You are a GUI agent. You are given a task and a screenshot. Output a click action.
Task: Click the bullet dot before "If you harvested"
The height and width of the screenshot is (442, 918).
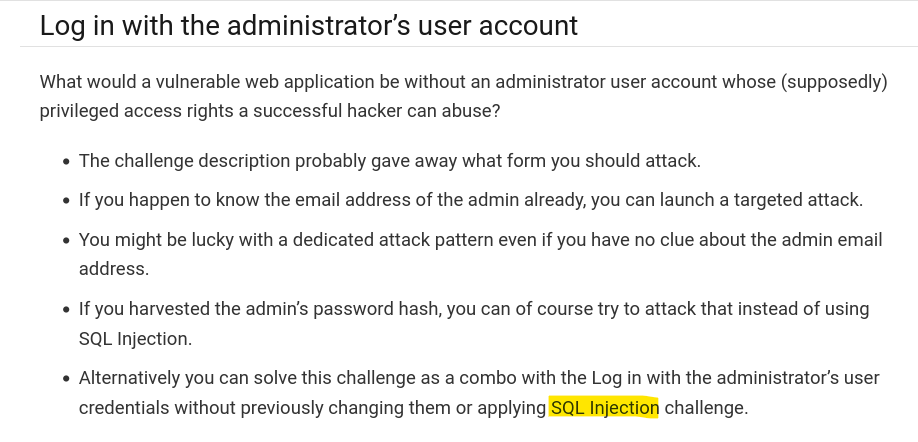tap(66, 310)
